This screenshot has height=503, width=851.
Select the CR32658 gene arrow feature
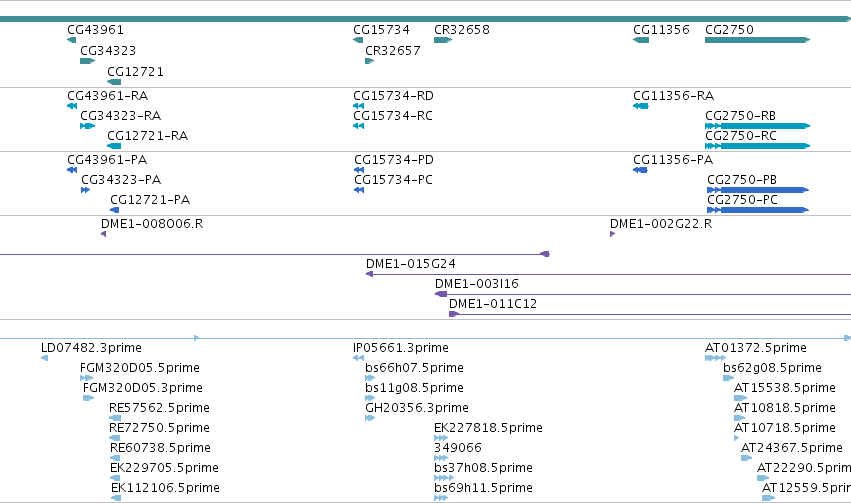point(443,40)
